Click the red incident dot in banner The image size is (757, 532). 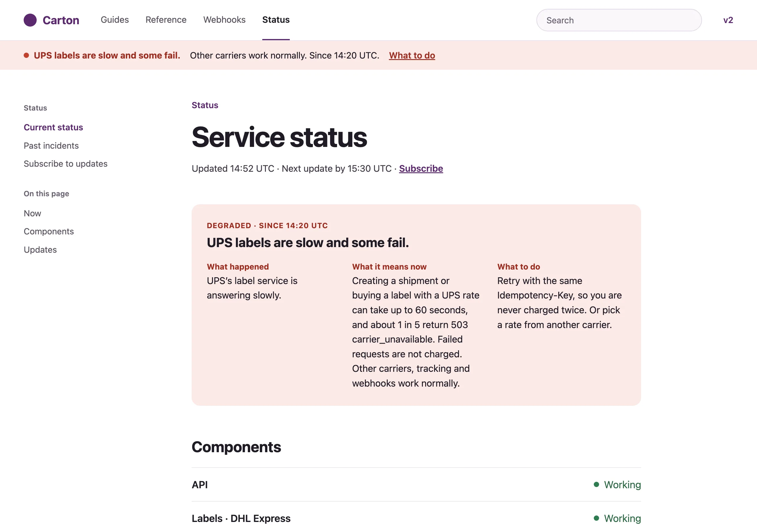click(x=26, y=55)
